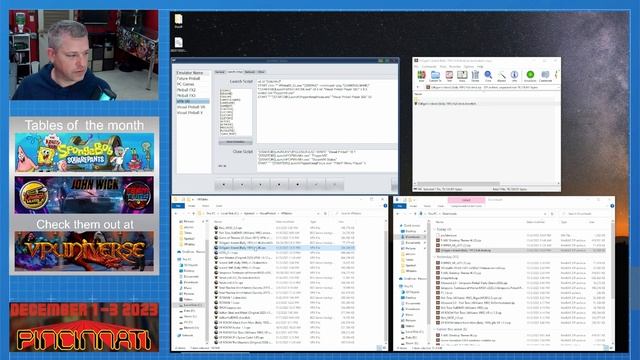This screenshot has height=360, width=640.
Task: Go up one folder in WinRAR
Action: point(417,87)
